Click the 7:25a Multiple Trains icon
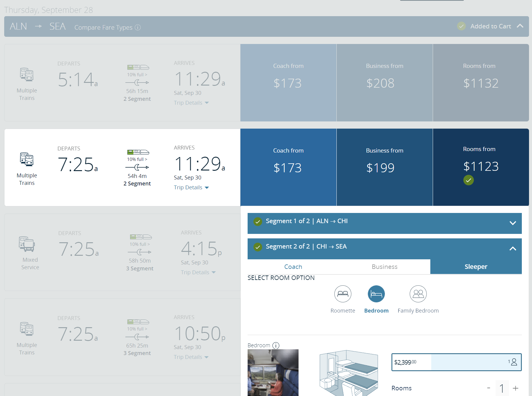 point(27,159)
